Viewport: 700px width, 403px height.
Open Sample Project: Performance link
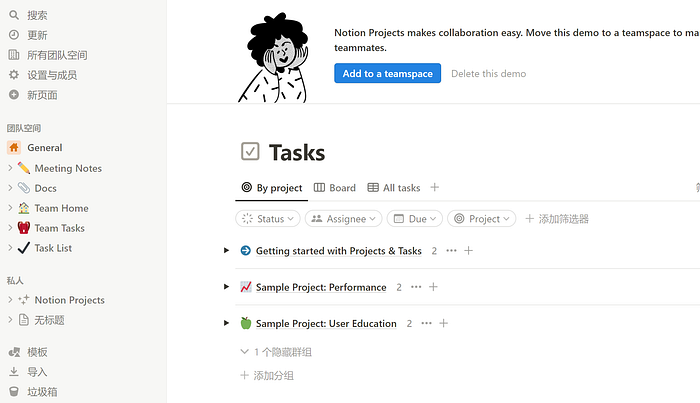click(x=321, y=287)
